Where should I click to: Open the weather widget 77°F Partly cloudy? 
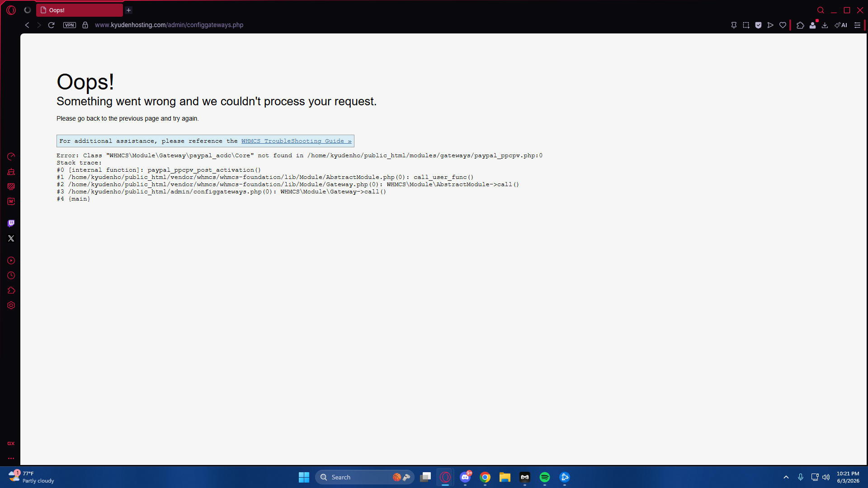coord(32,477)
